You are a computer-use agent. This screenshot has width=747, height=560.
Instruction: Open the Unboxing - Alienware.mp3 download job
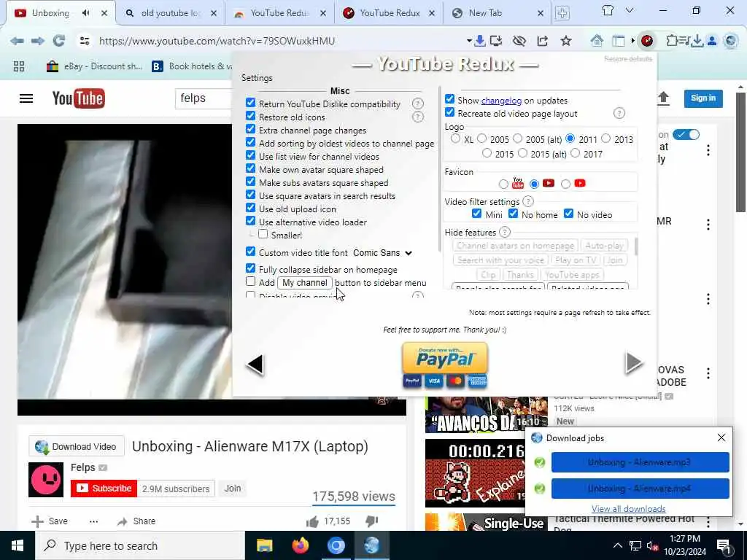click(640, 462)
